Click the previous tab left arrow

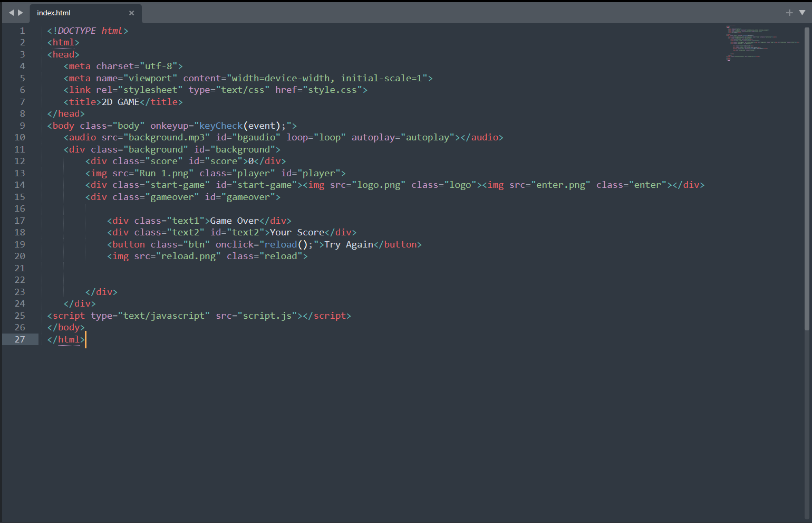(12, 13)
